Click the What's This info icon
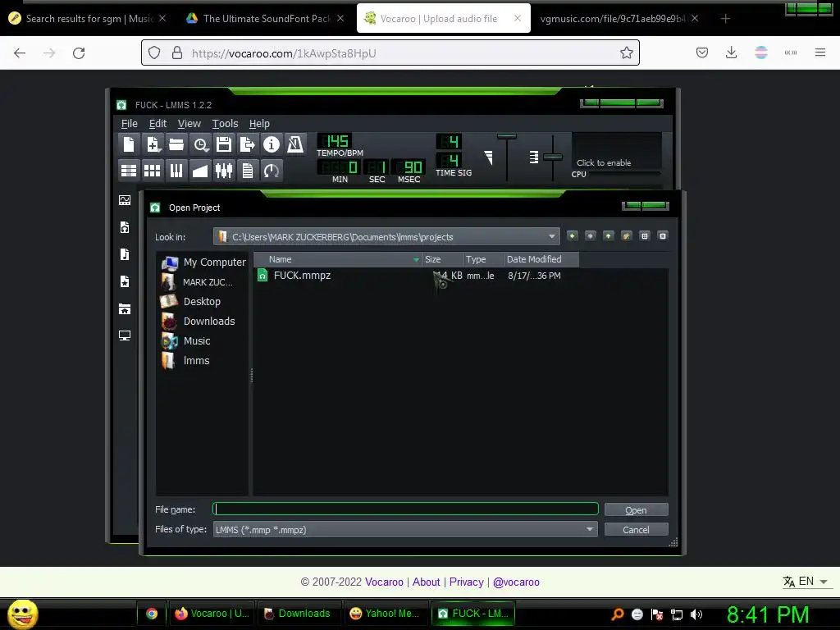840x630 pixels. (271, 144)
